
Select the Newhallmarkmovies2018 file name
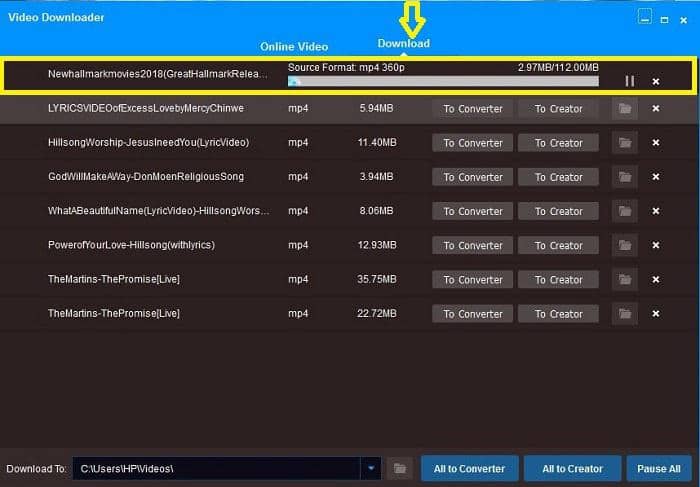coord(158,74)
